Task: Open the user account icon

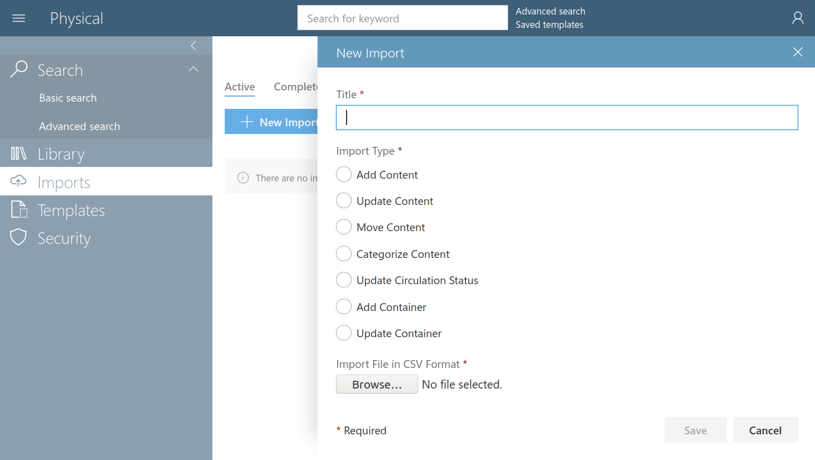Action: coord(797,18)
